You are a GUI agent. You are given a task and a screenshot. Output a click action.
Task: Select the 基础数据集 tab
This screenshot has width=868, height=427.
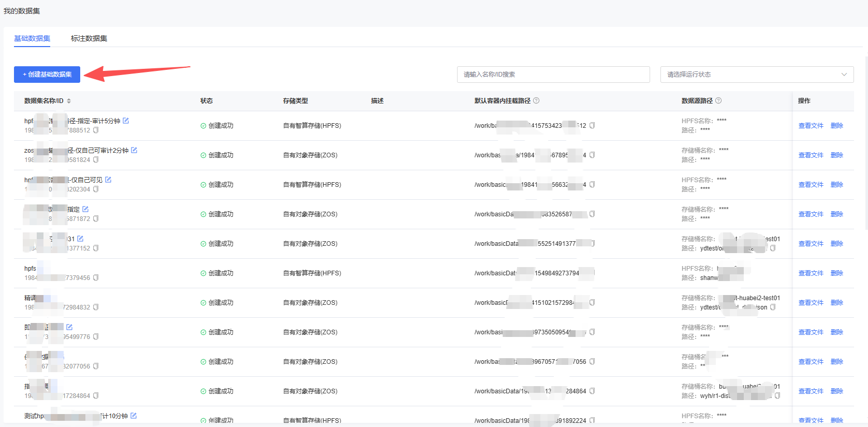(x=32, y=38)
